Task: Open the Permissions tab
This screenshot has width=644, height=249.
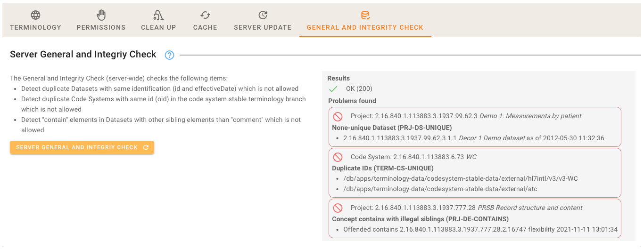Action: [x=101, y=27]
